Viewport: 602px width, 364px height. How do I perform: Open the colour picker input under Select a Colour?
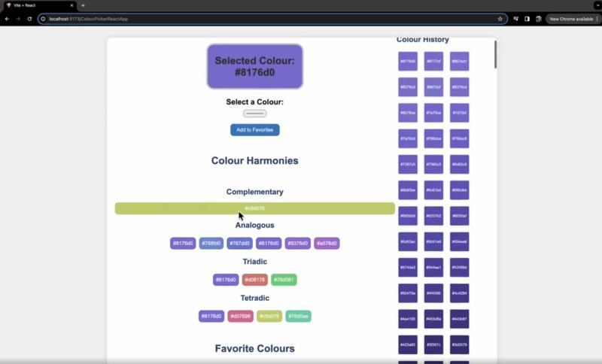[x=254, y=114]
